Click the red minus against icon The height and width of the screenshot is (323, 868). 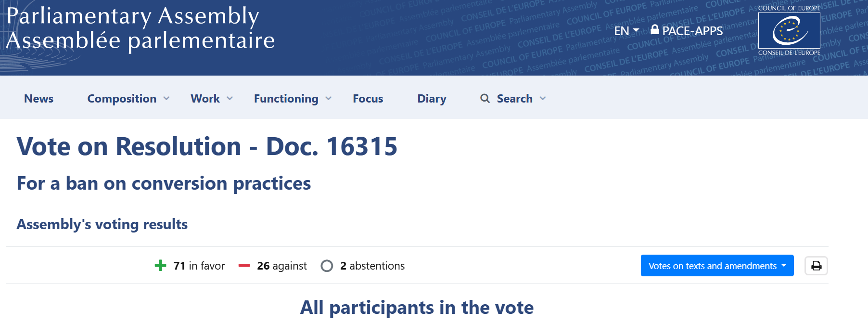coord(244,266)
